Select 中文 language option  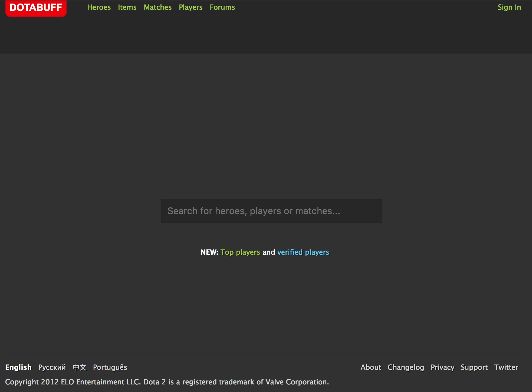point(79,367)
